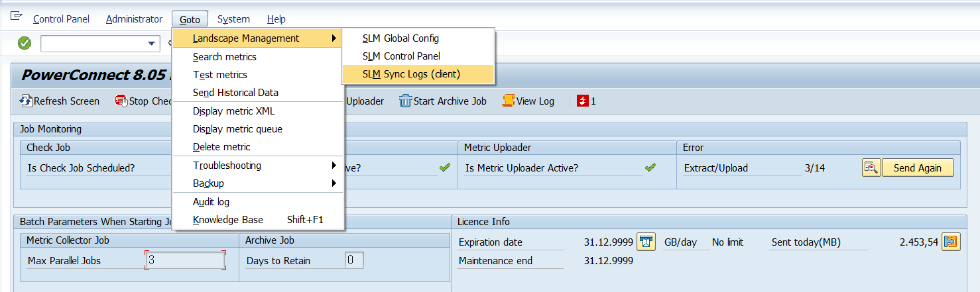Choose Search metrics from Goto menu
Screen dimensions: 980x292
(x=224, y=57)
